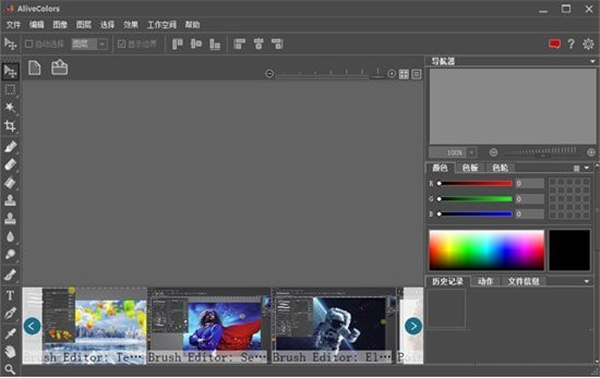This screenshot has height=378, width=600.
Task: Open the 帮助 menu
Action: click(x=192, y=25)
